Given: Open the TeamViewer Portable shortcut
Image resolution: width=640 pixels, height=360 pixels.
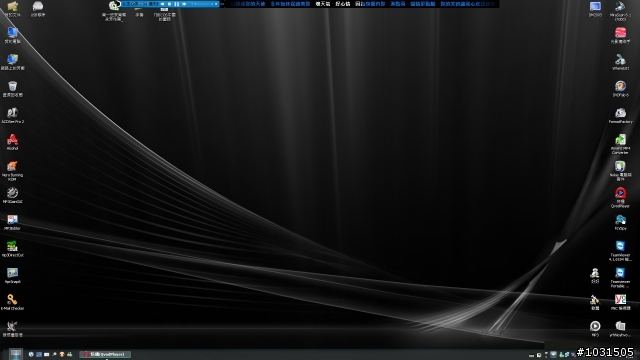Looking at the screenshot, I should (x=620, y=273).
